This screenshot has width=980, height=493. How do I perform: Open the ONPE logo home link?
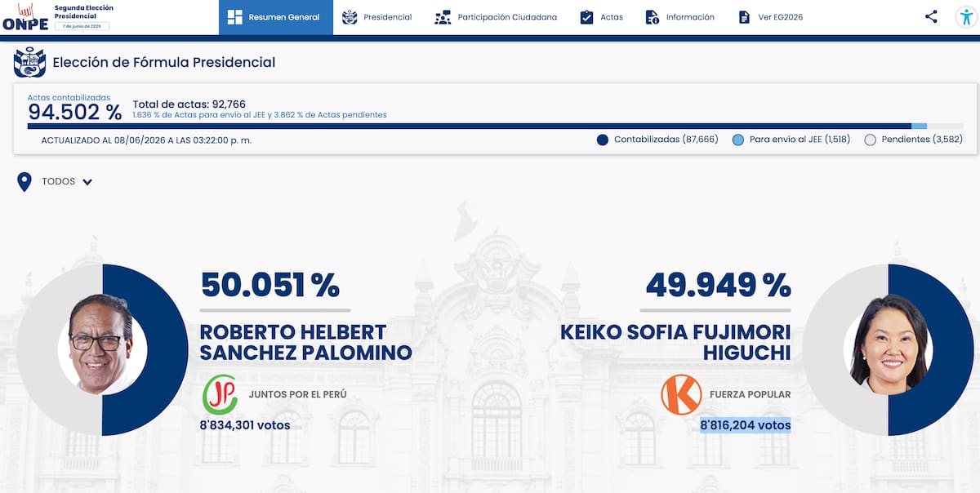(25, 17)
